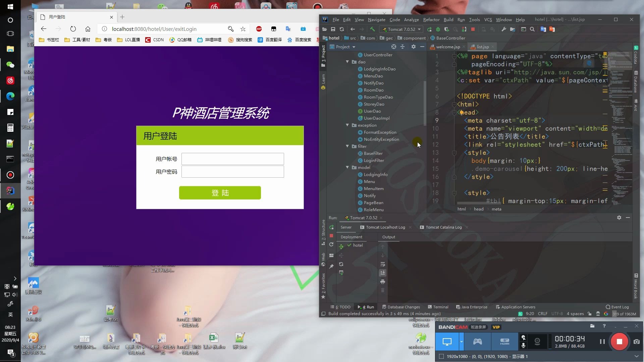Collapse the dao folder in project tree
The image size is (644, 362).
[x=347, y=62]
